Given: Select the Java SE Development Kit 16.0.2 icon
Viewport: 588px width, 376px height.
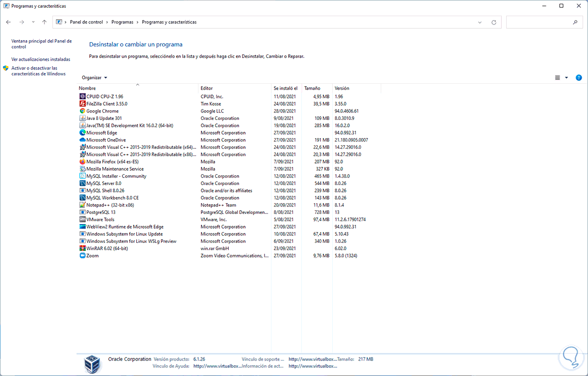Looking at the screenshot, I should (82, 125).
